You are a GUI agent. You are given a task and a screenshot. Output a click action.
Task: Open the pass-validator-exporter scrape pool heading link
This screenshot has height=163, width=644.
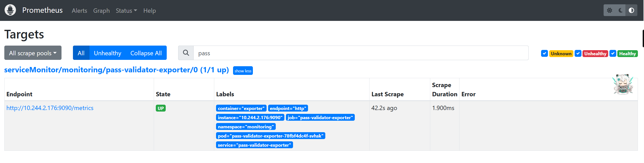click(117, 70)
